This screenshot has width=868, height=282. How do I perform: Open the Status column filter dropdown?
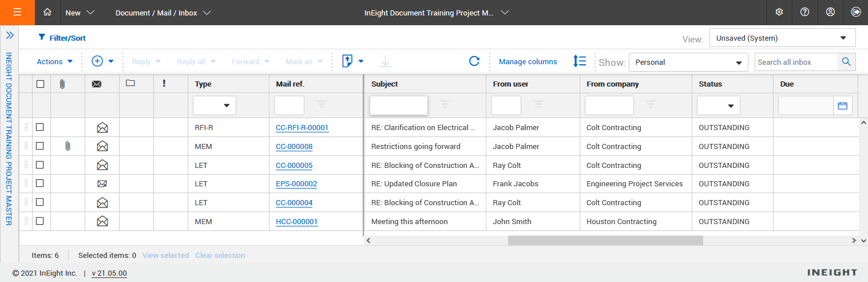coord(718,105)
